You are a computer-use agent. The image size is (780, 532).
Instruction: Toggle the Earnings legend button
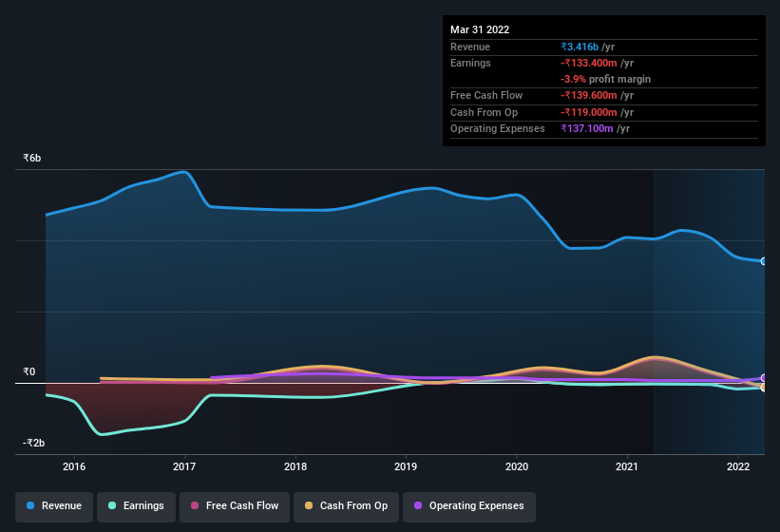pos(136,506)
